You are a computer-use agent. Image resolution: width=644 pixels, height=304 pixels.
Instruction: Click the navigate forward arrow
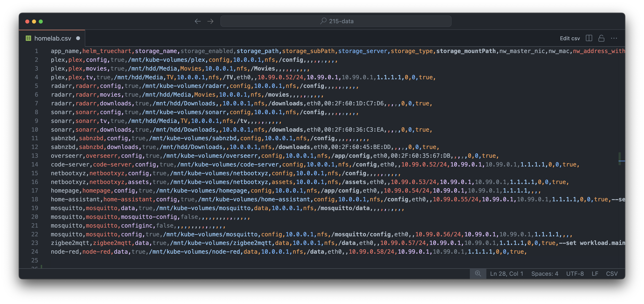tap(211, 21)
